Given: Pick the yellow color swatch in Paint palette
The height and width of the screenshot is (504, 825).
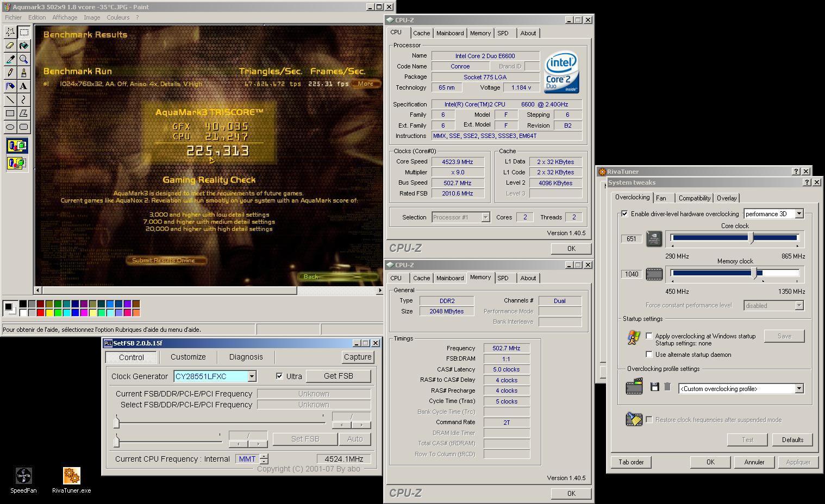Looking at the screenshot, I should click(x=49, y=312).
